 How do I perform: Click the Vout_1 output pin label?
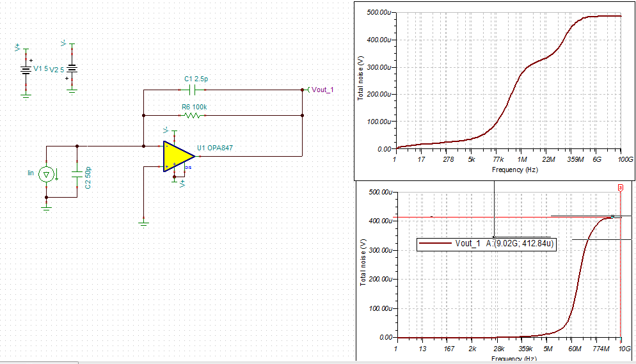[x=322, y=90]
